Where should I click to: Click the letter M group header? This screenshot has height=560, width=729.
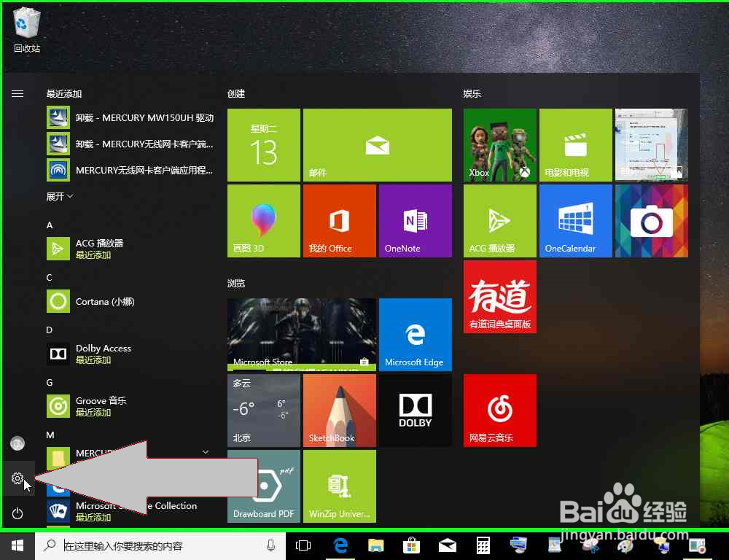point(50,435)
